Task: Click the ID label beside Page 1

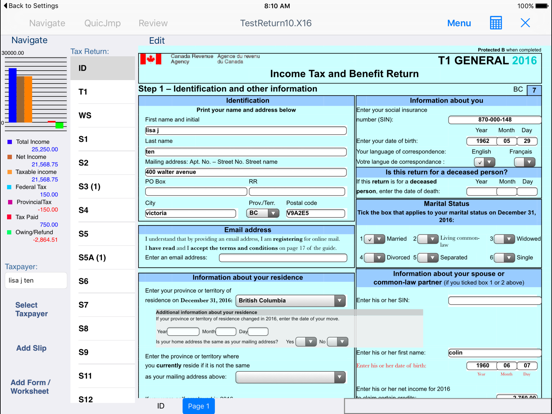Action: [161, 406]
